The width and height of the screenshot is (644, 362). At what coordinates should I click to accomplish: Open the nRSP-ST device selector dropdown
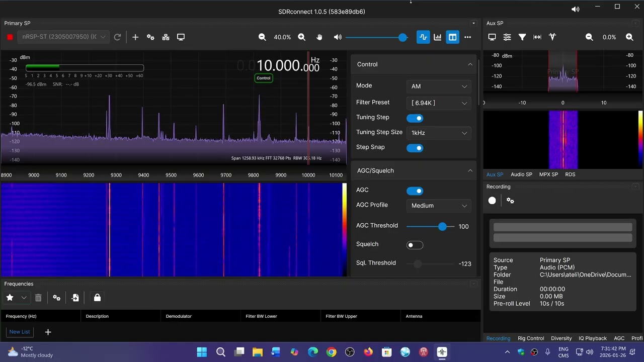point(63,37)
